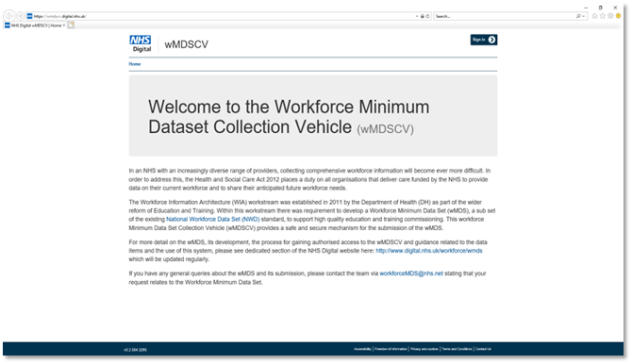Click the browser Back arrow button
Viewport: 632px width, 364px height.
(x=9, y=16)
